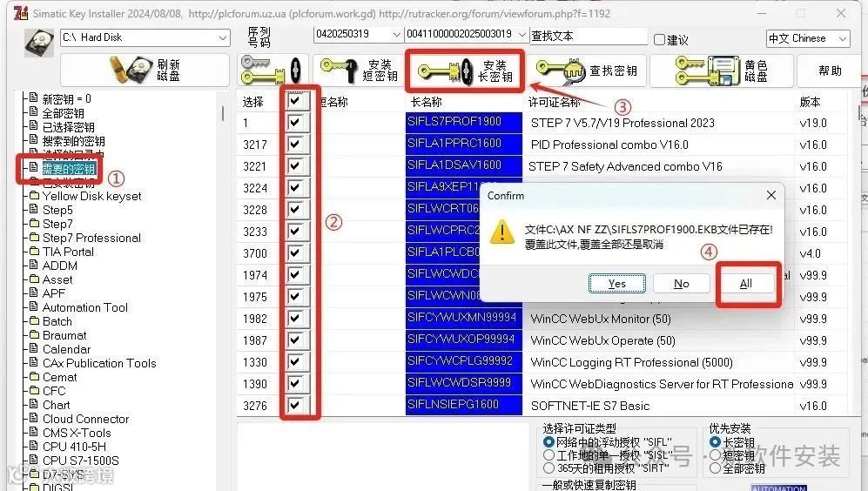Click long key cell SIFCYWUXMN99994
Viewport: 868px width, 491px height.
tap(464, 318)
